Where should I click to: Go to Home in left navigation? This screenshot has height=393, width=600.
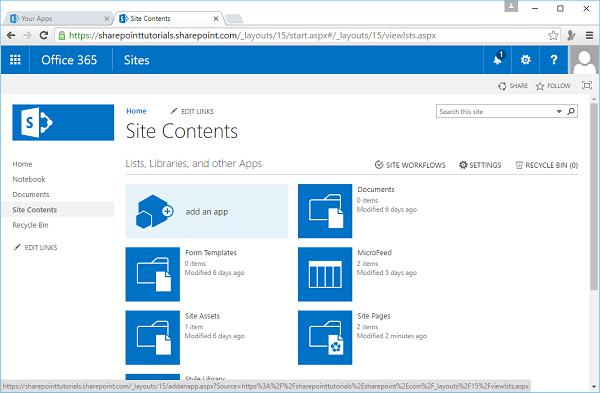click(x=22, y=164)
